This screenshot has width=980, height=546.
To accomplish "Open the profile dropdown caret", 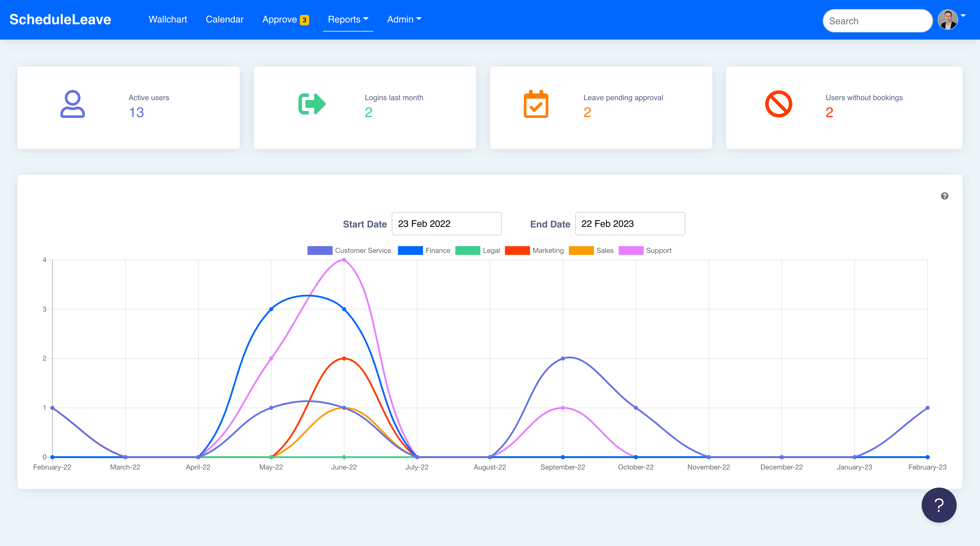I will (964, 16).
